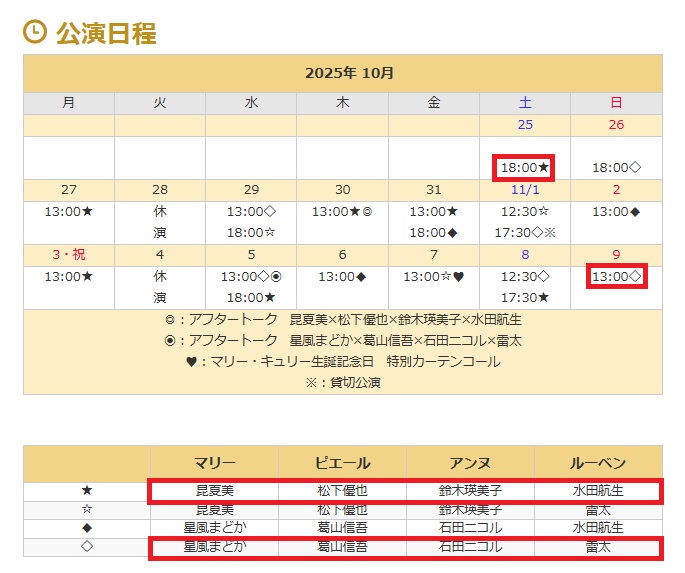Image resolution: width=685 pixels, height=573 pixels.
Task: Click the アンヌ column header
Action: click(x=470, y=463)
